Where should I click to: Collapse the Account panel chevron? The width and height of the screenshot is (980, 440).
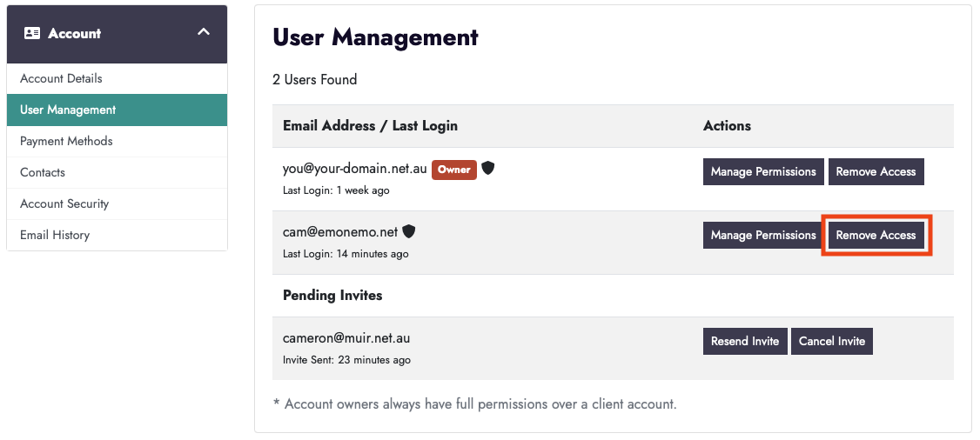(x=204, y=32)
